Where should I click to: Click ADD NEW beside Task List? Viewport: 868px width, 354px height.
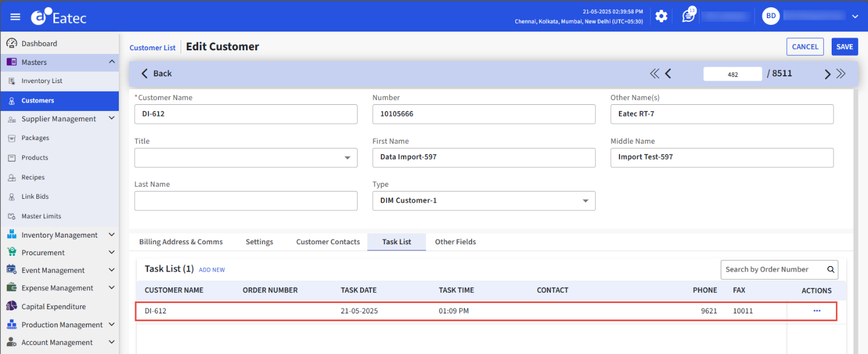(x=212, y=269)
